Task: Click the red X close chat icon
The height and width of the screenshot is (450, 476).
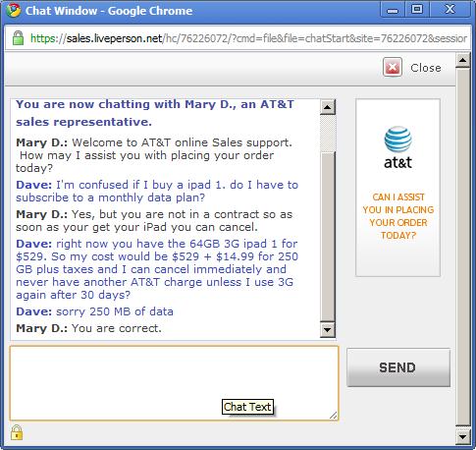Action: (x=393, y=68)
